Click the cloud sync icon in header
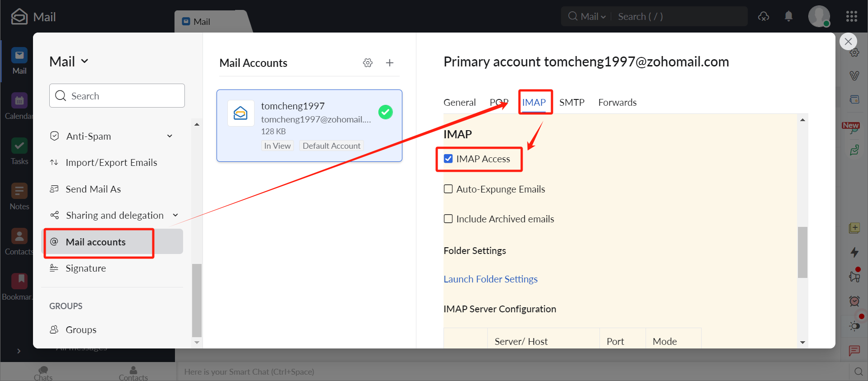868x381 pixels. point(764,16)
